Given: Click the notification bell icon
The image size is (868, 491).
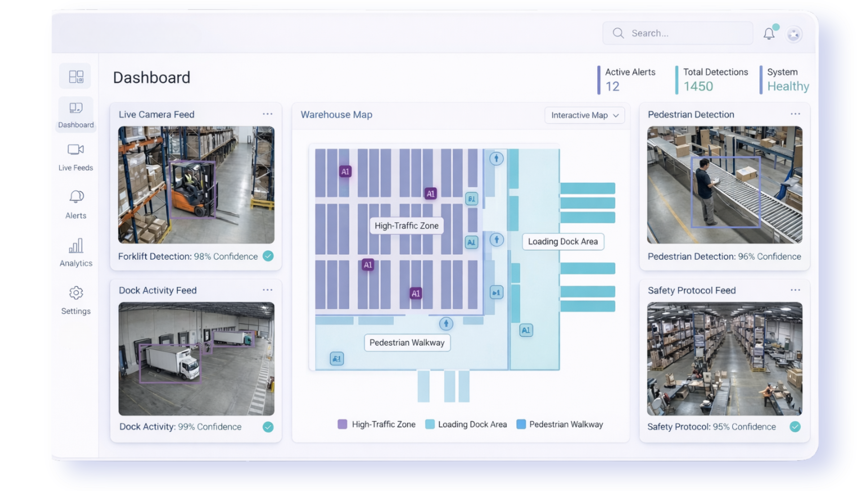Looking at the screenshot, I should (x=769, y=34).
